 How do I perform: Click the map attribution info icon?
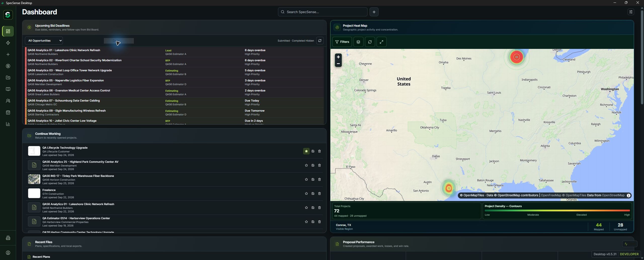[628, 196]
